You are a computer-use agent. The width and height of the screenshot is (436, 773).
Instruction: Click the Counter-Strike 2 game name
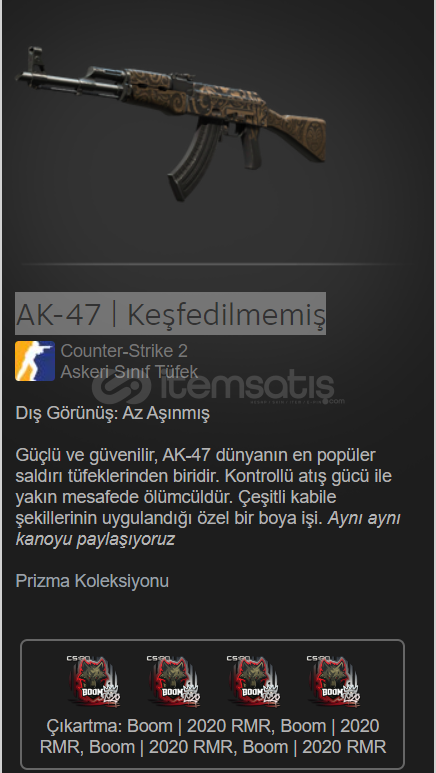pos(124,351)
